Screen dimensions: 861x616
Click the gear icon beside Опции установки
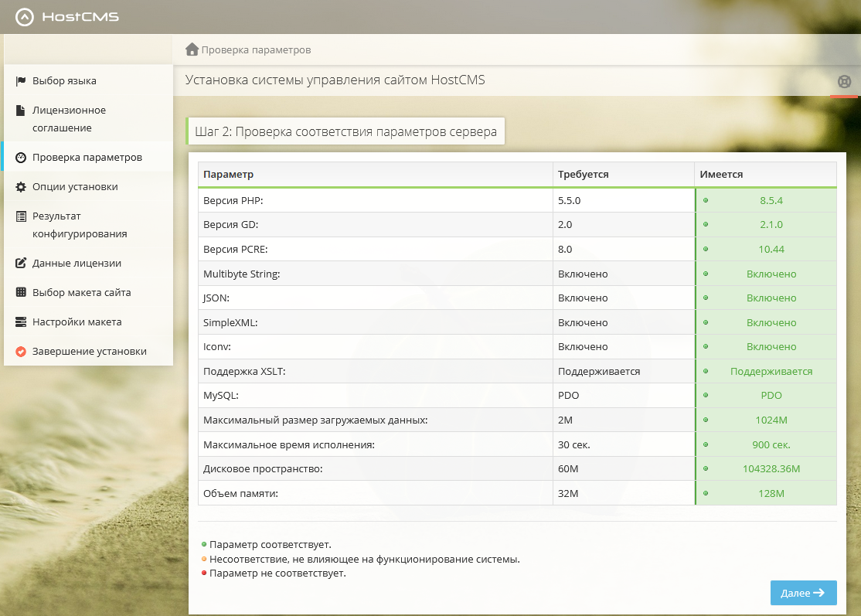[21, 187]
